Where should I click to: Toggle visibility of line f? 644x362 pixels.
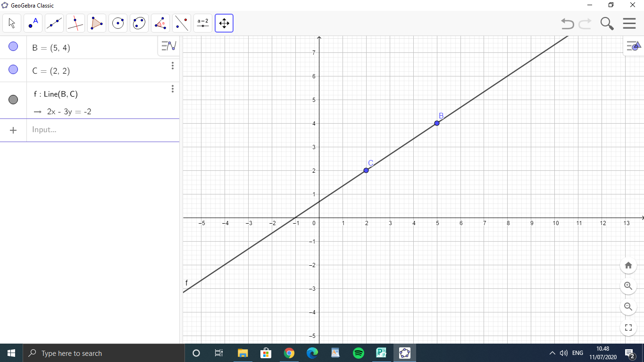coord(13,100)
